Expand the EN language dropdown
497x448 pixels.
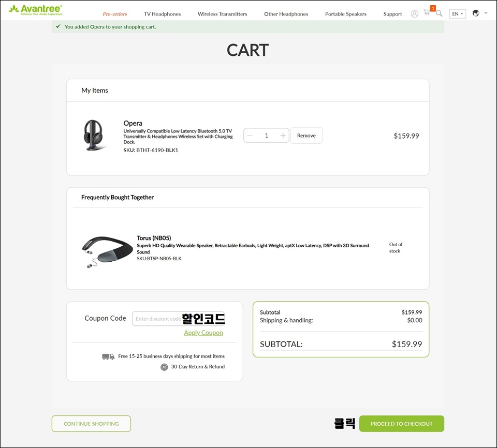(457, 14)
